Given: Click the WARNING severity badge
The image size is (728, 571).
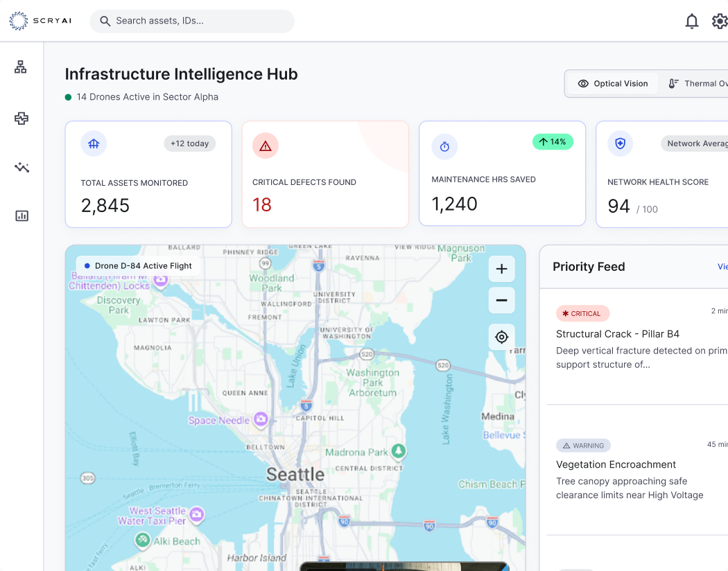Looking at the screenshot, I should pyautogui.click(x=583, y=446).
